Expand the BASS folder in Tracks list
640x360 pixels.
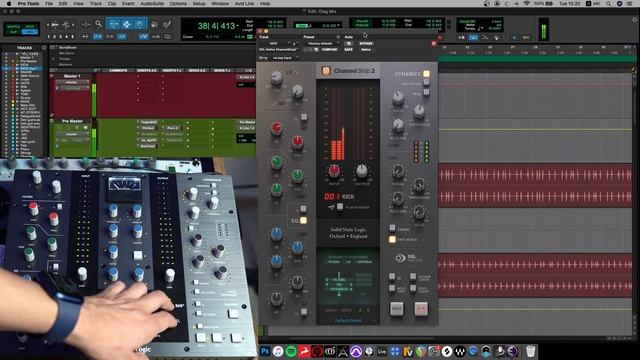[x=17, y=102]
